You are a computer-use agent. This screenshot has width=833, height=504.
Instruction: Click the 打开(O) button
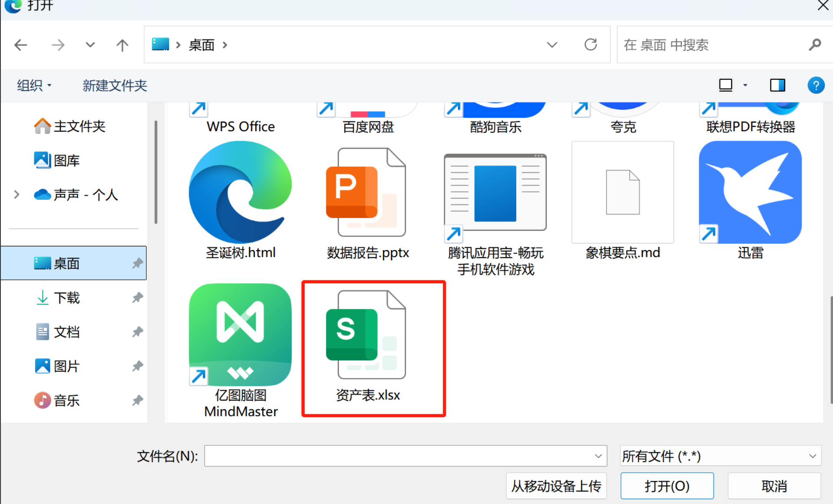[x=667, y=486]
